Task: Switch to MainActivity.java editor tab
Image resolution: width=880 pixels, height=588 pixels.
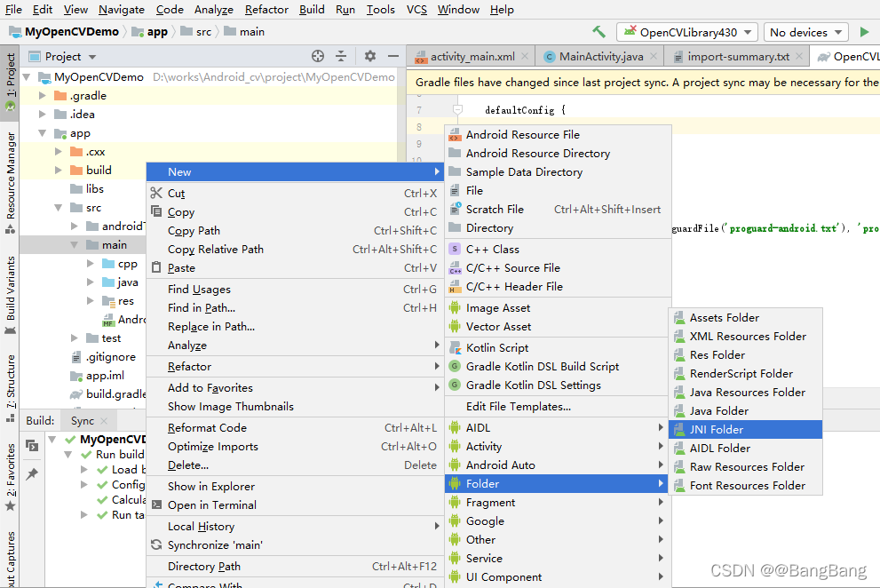Action: click(601, 56)
